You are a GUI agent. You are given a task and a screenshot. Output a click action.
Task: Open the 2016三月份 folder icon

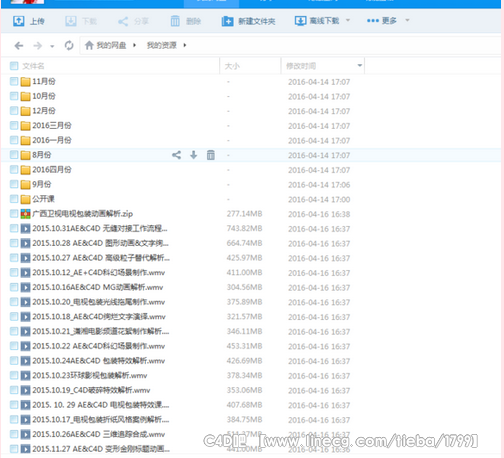[25, 126]
